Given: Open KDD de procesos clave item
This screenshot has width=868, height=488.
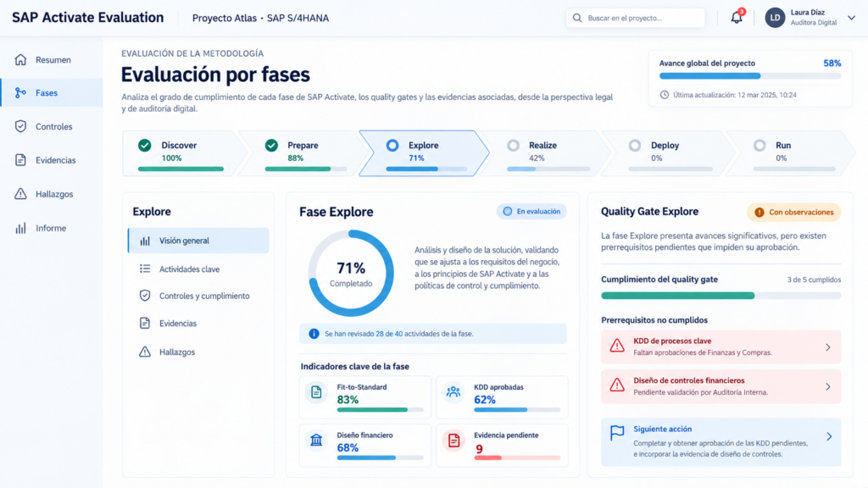Looking at the screenshot, I should tap(721, 347).
